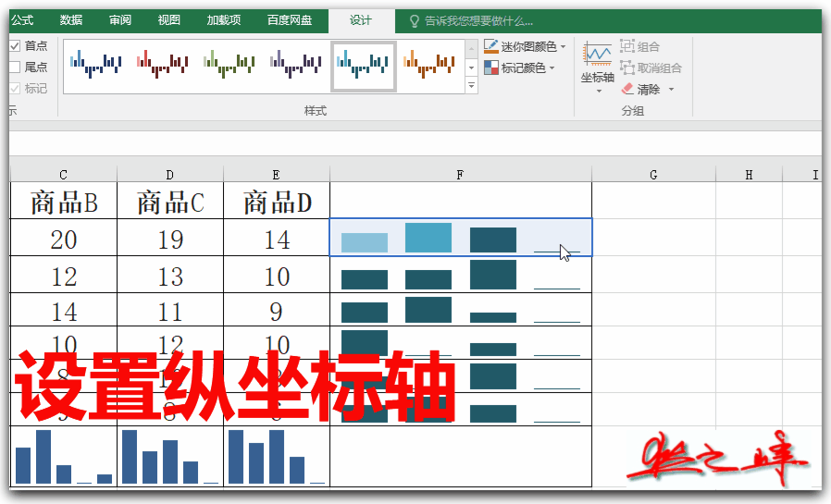Open the 标记颜色 dropdown arrow

point(552,68)
